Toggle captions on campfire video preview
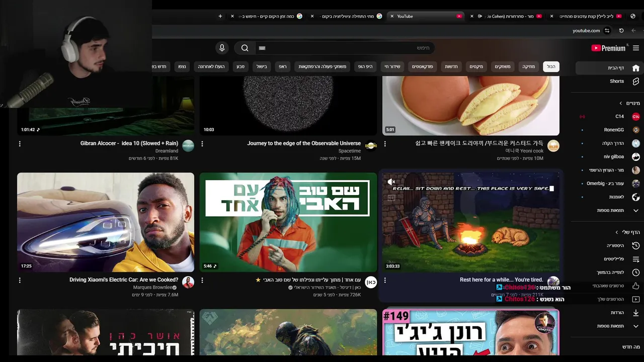The width and height of the screenshot is (644, 362). 391,198
